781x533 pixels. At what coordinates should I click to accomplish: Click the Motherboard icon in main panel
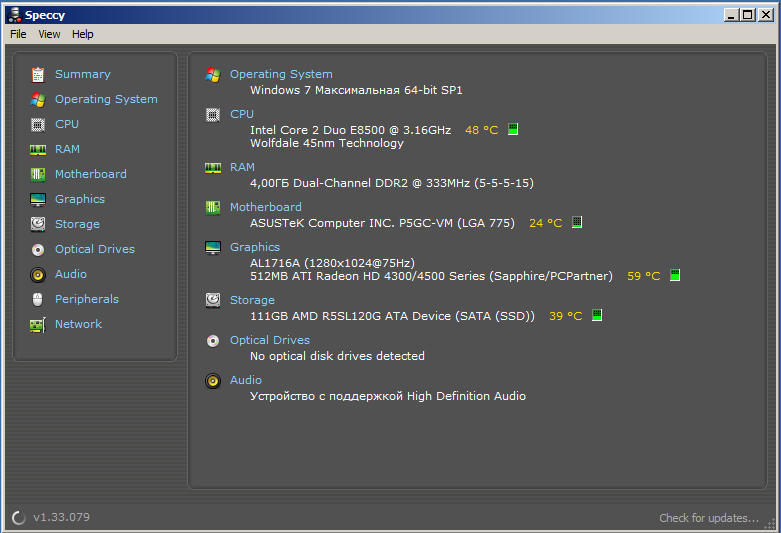(213, 207)
